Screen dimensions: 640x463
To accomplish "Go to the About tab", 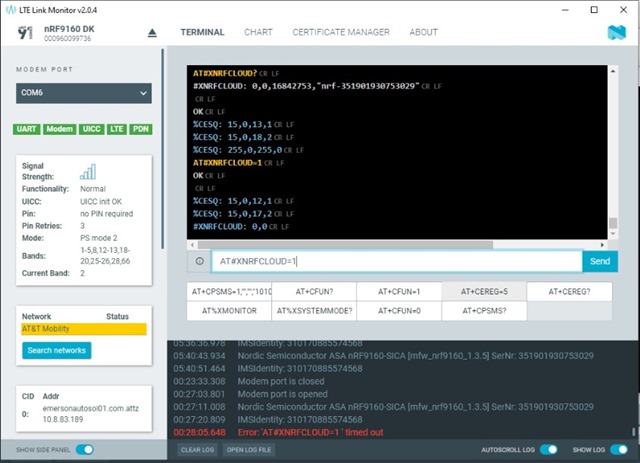I will (423, 32).
